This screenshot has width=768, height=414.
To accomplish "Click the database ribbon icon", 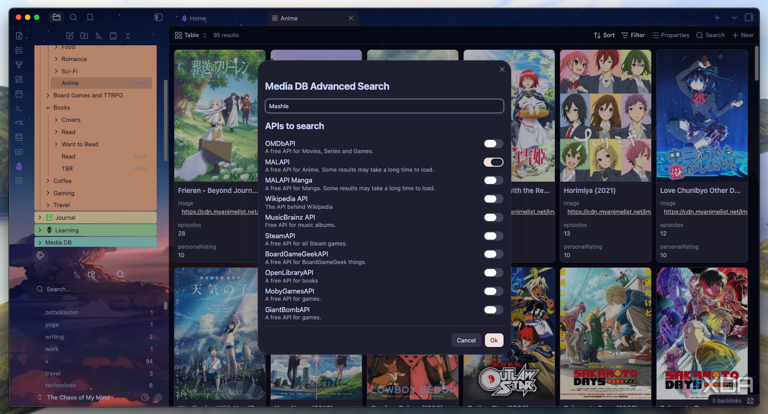I will [x=19, y=137].
